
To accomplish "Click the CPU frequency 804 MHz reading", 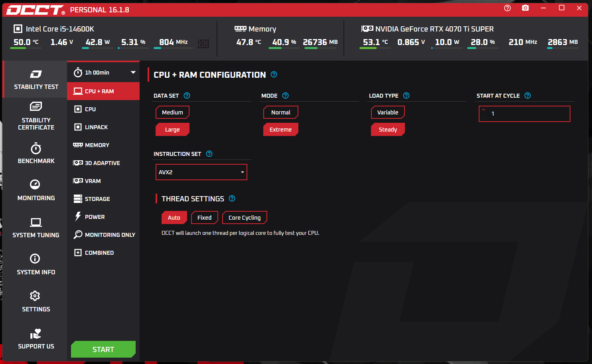I will click(x=174, y=42).
